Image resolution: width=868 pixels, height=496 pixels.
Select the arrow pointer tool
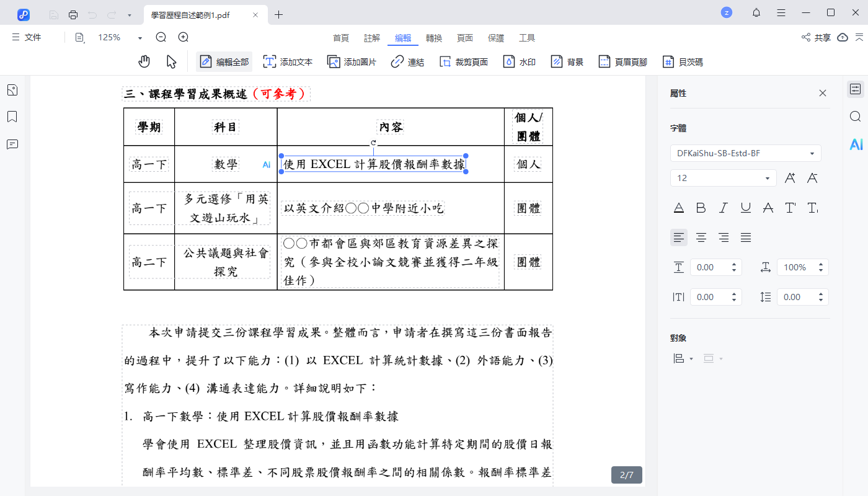point(172,61)
